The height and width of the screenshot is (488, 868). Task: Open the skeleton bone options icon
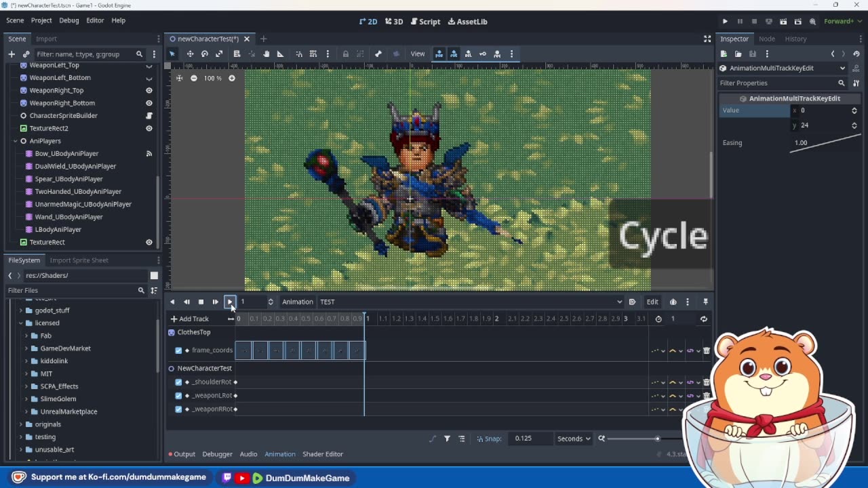[x=378, y=54]
